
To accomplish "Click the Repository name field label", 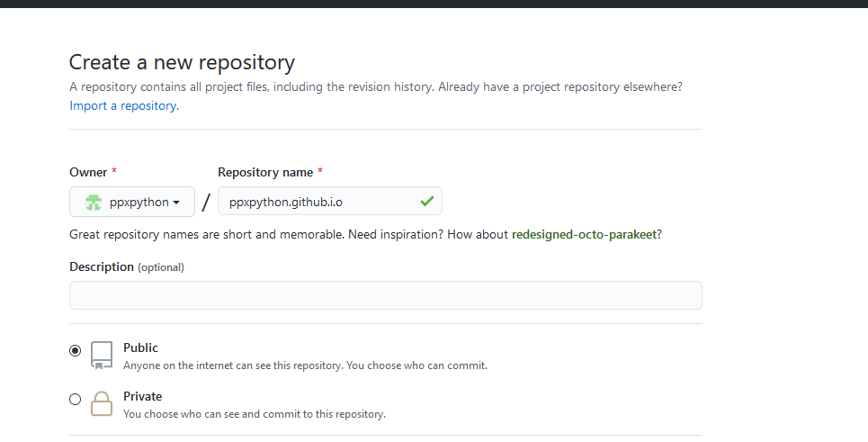I will click(265, 172).
